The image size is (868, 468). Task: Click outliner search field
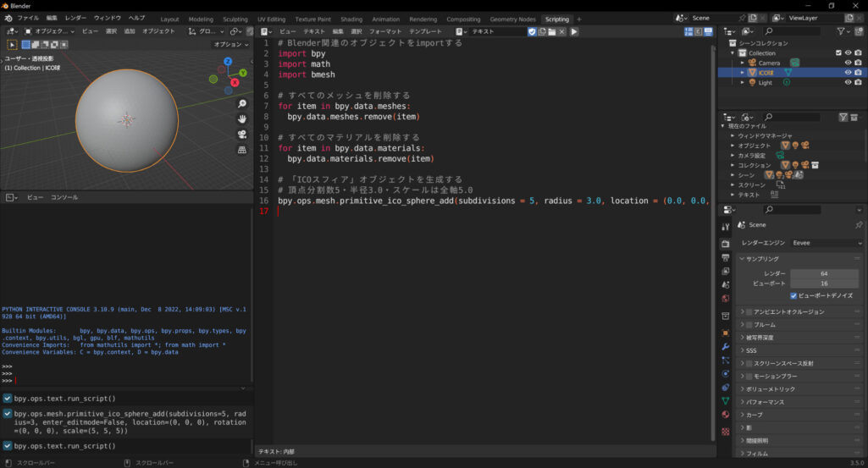(x=792, y=31)
